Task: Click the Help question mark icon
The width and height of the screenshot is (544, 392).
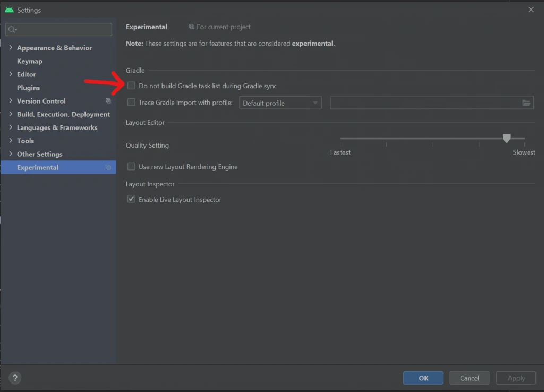Action: point(14,378)
